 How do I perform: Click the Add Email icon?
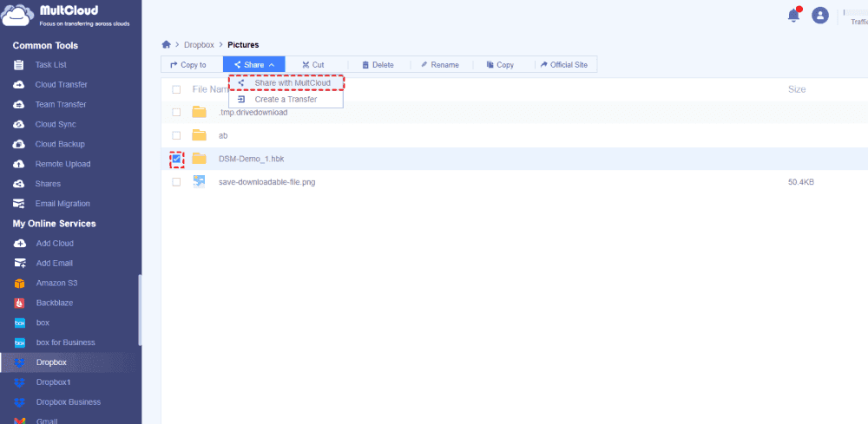19,263
